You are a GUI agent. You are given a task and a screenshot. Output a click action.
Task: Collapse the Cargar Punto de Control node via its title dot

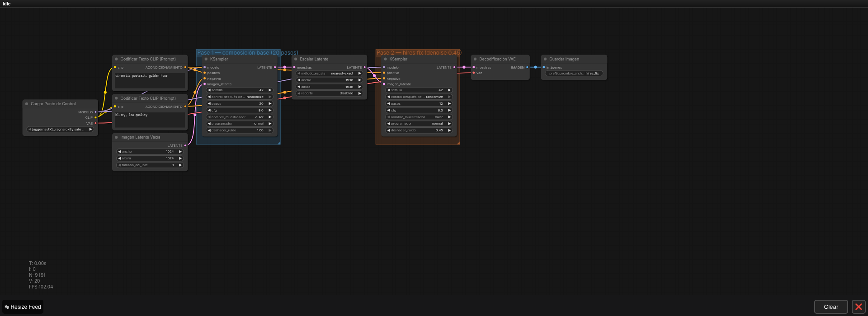[27, 104]
